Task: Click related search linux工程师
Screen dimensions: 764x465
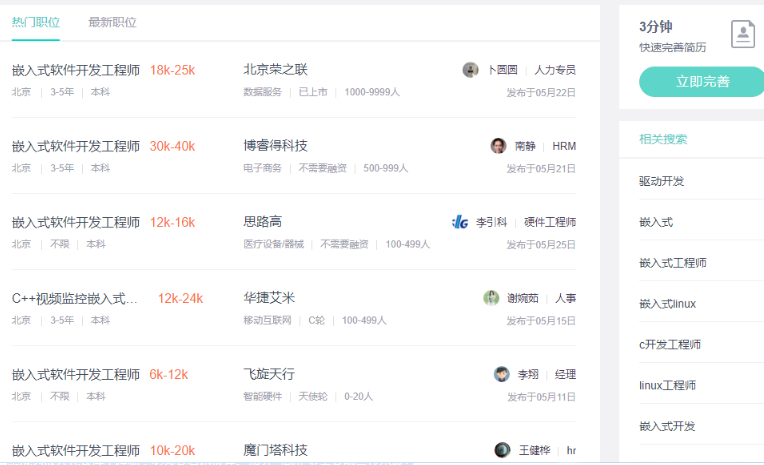Action: pyautogui.click(x=667, y=386)
